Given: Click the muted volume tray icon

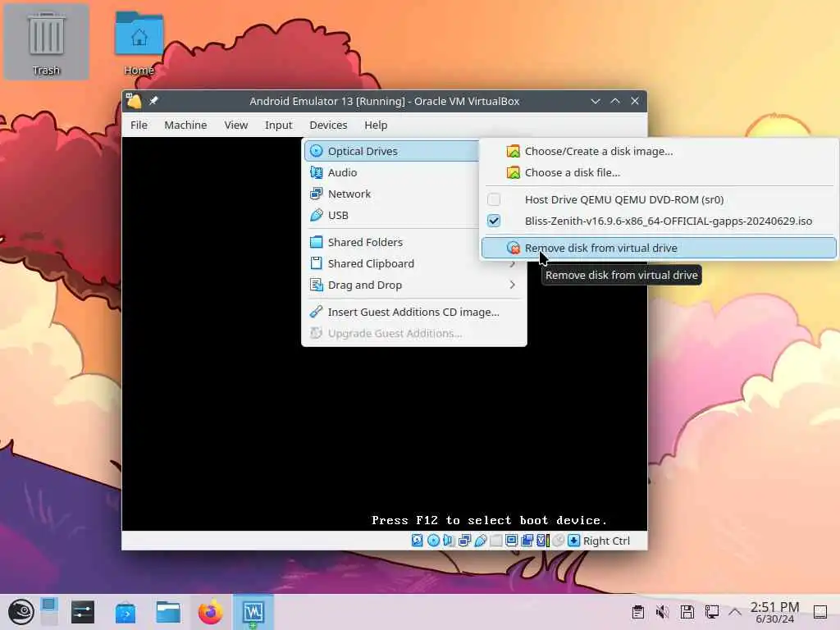Looking at the screenshot, I should [663, 612].
